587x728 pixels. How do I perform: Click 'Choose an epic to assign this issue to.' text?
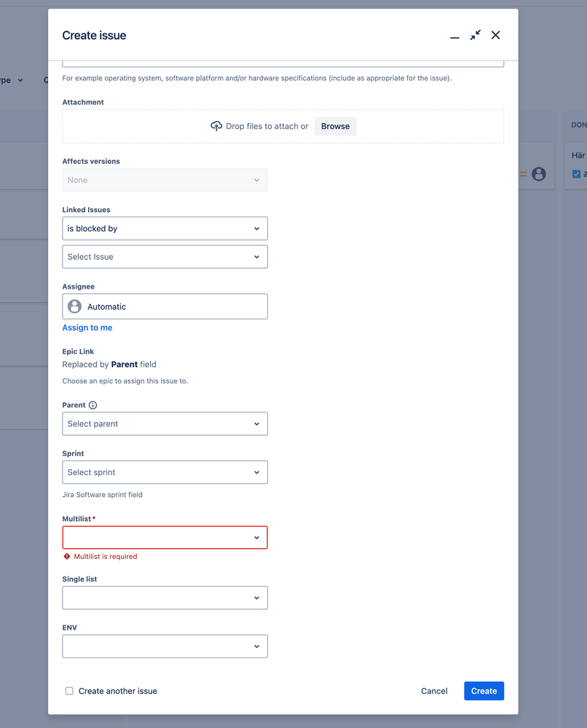[x=125, y=381]
